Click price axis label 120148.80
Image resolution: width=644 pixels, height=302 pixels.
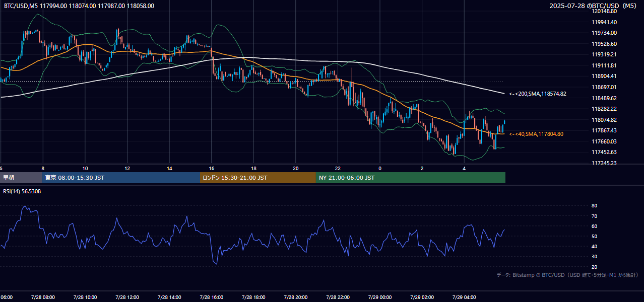pos(604,11)
